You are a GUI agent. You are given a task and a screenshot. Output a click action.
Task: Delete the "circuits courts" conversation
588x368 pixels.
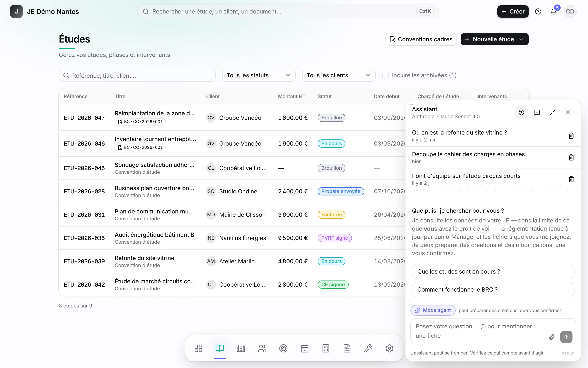point(571,179)
